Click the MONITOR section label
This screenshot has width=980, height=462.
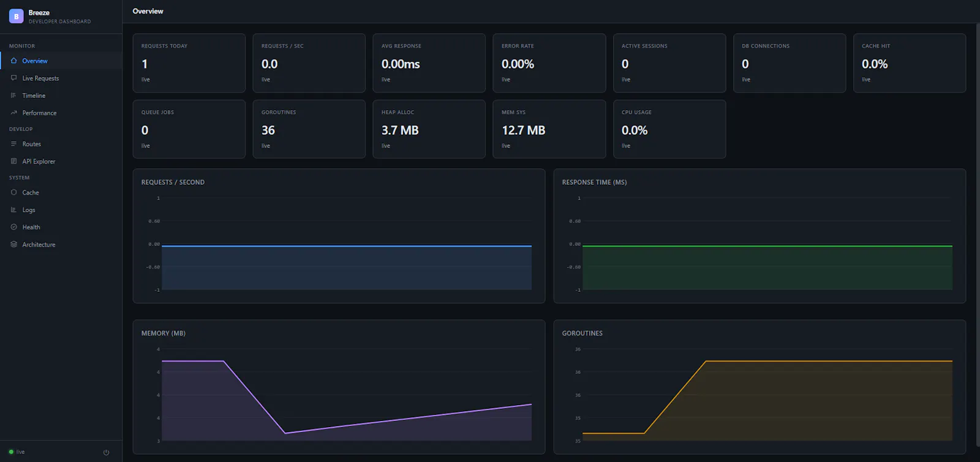(22, 46)
